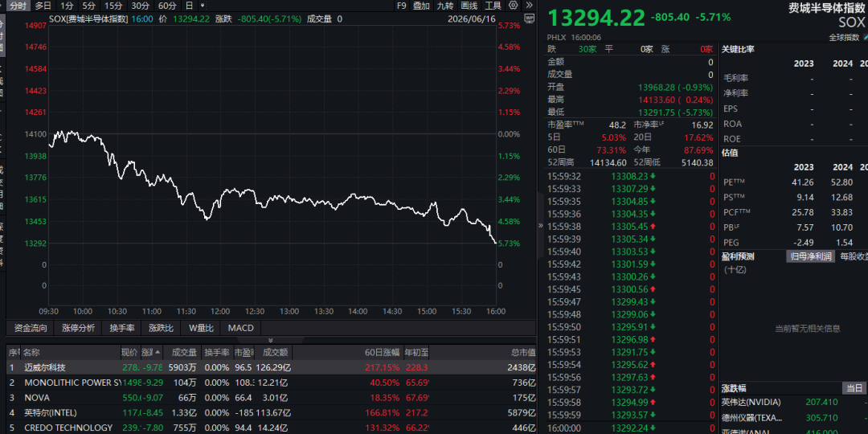Switch to the 多日 multi-day tab
Viewport: 868px width, 434px height.
tap(43, 6)
